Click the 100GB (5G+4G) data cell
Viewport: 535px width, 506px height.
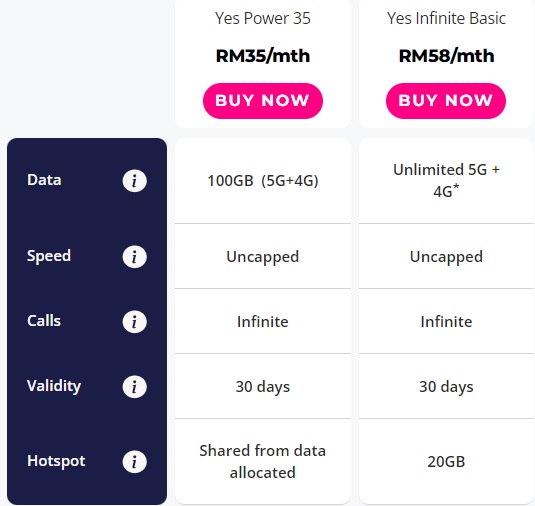(263, 181)
